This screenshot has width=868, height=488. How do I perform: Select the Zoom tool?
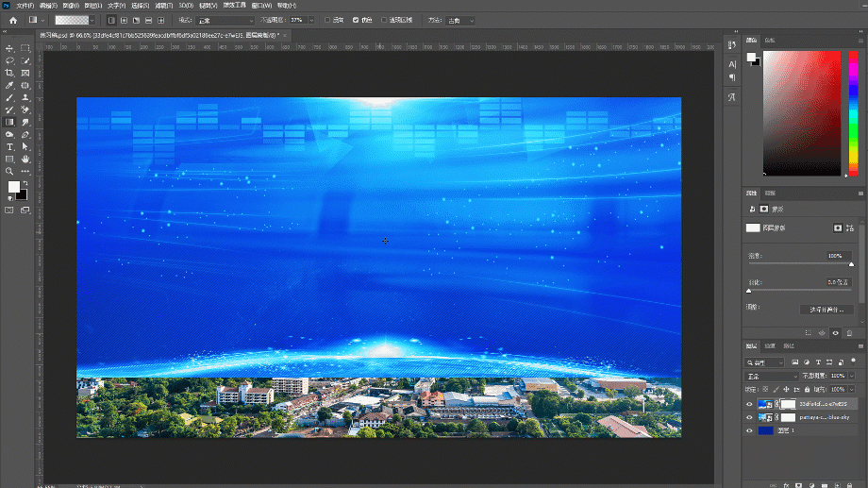9,171
